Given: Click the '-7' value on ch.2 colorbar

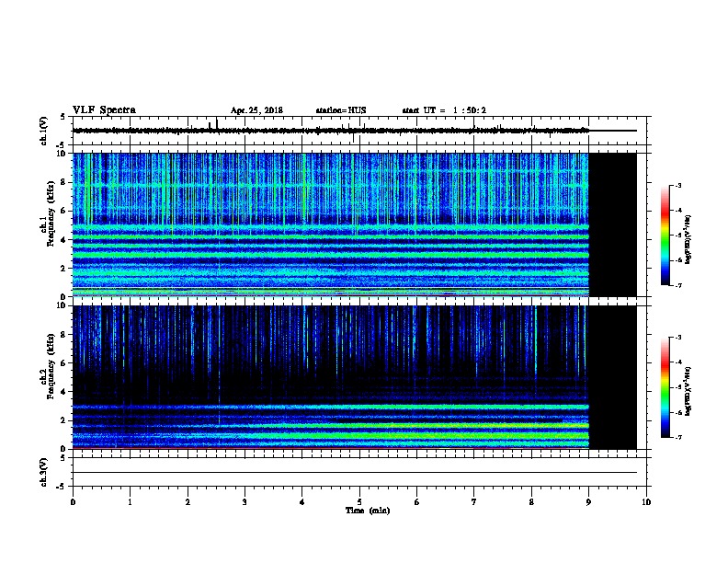Looking at the screenshot, I should click(x=677, y=438).
